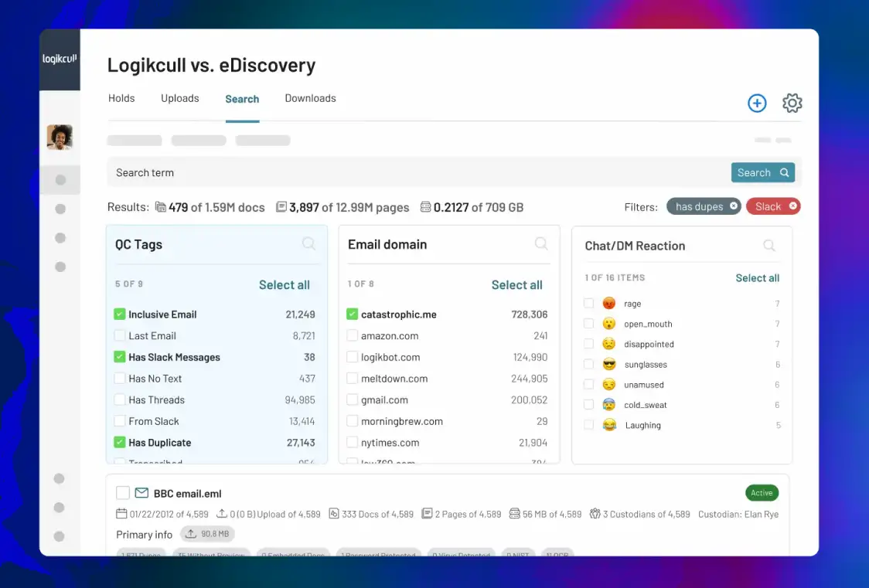Uncheck Has Slack Messages tag
869x588 pixels.
(x=119, y=357)
